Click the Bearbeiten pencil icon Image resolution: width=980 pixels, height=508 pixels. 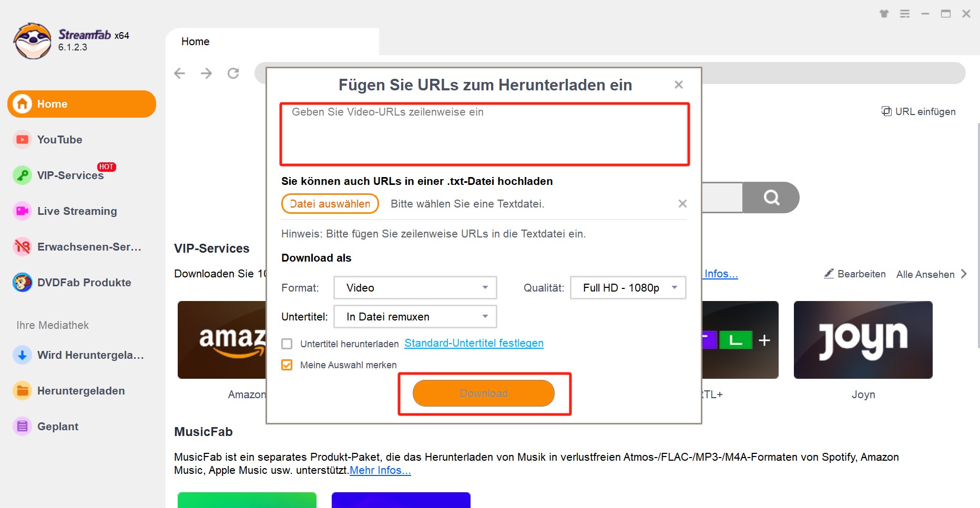[829, 273]
